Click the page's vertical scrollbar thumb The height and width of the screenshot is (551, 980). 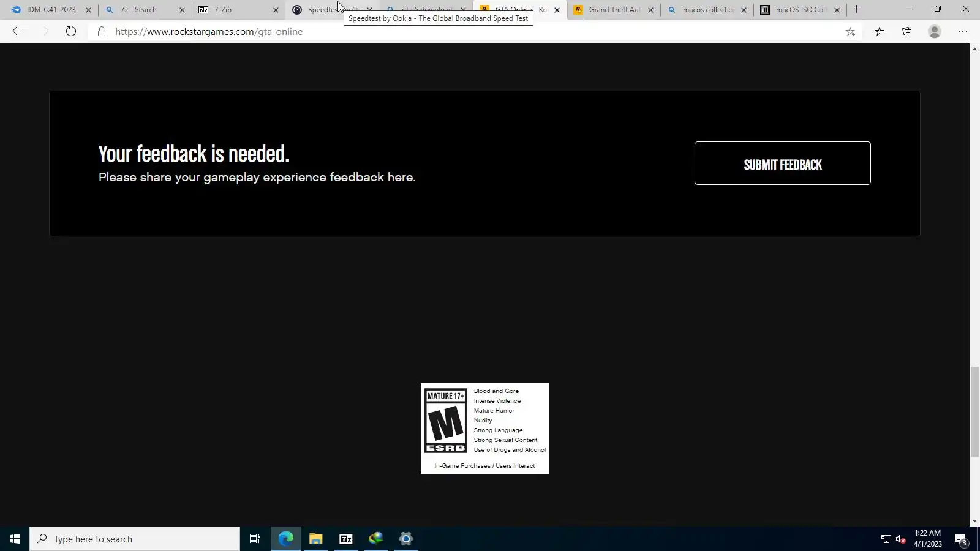coord(974,411)
